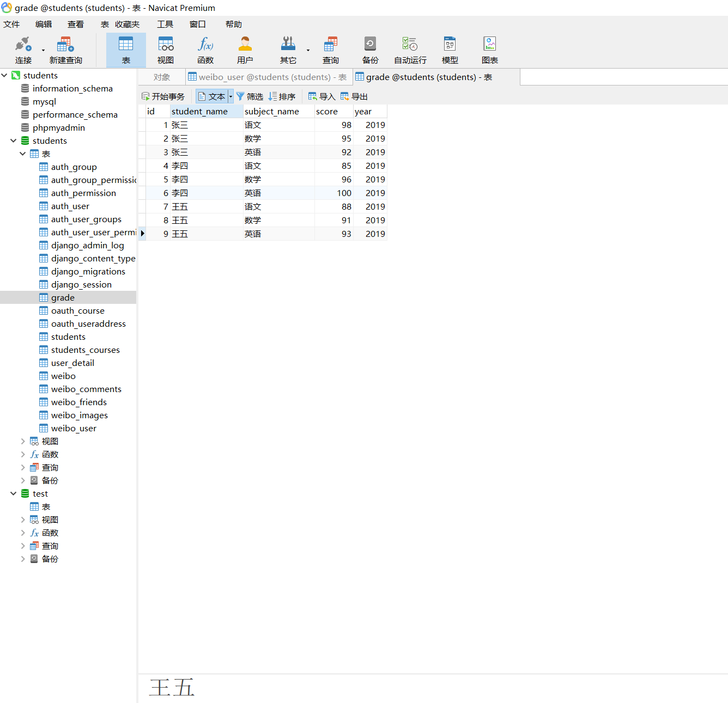Select the information_schema database
The height and width of the screenshot is (703, 728).
72,88
